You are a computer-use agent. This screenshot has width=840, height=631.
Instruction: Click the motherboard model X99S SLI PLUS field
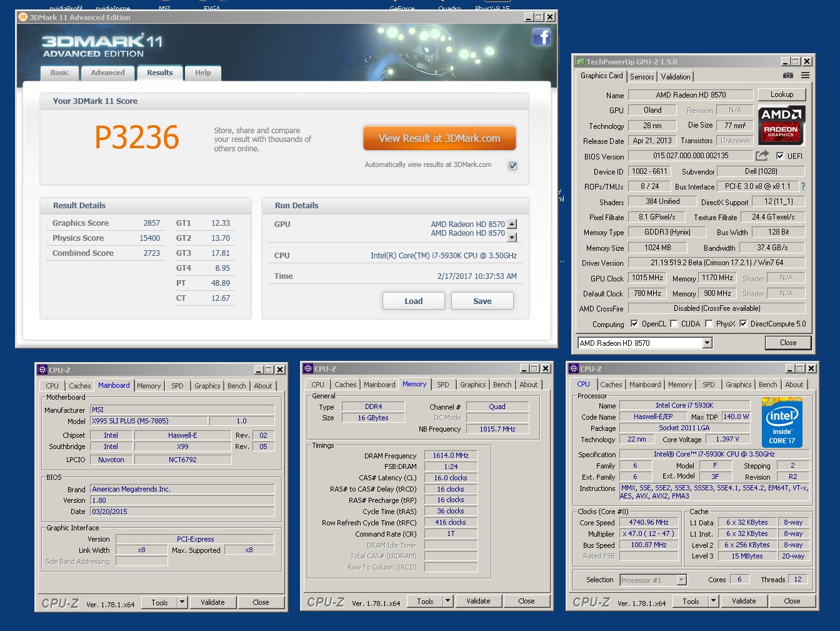pyautogui.click(x=149, y=421)
